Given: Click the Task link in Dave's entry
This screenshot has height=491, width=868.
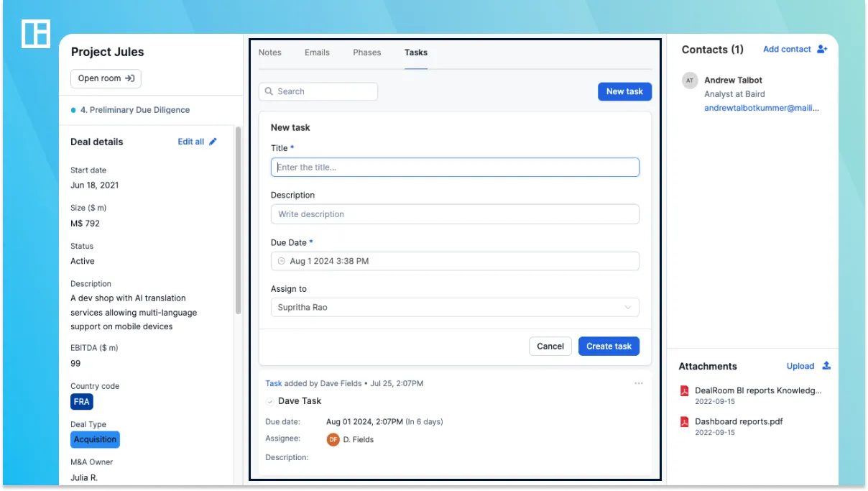Looking at the screenshot, I should tap(274, 383).
